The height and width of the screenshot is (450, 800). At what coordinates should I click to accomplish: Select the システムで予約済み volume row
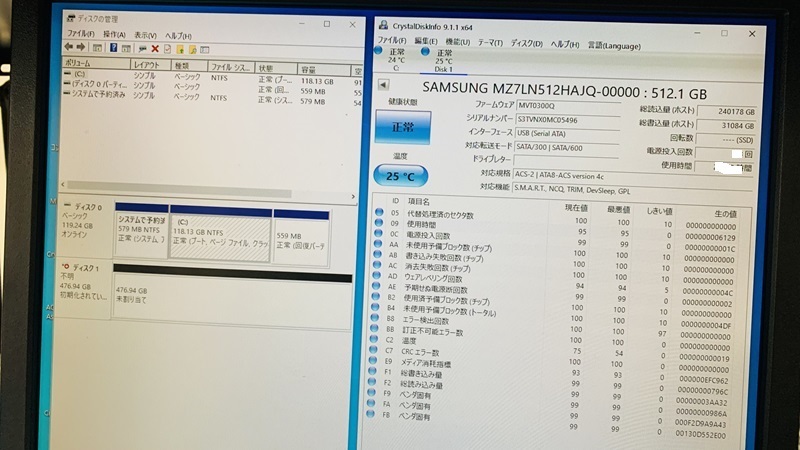(x=212, y=97)
